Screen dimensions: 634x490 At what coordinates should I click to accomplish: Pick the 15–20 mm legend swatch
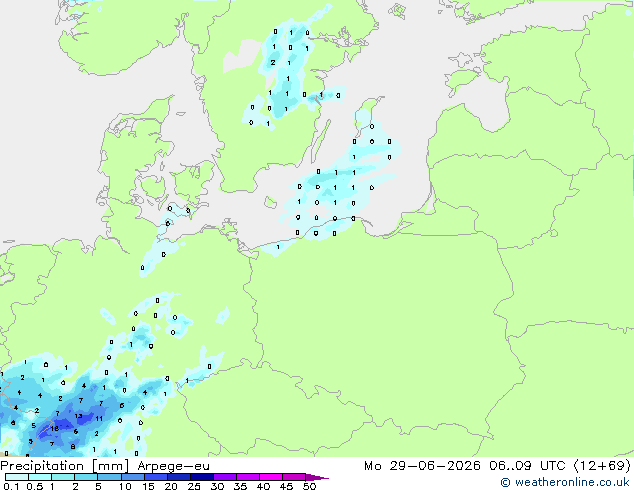pos(156,477)
